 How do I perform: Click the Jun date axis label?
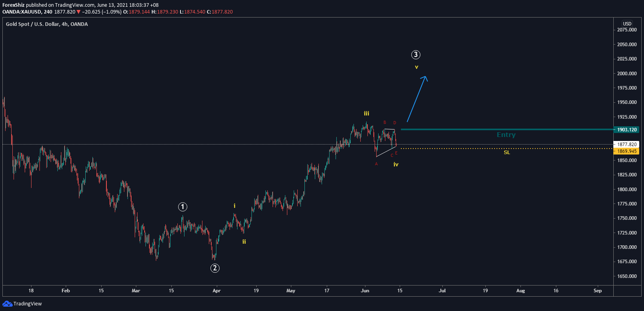pyautogui.click(x=365, y=291)
